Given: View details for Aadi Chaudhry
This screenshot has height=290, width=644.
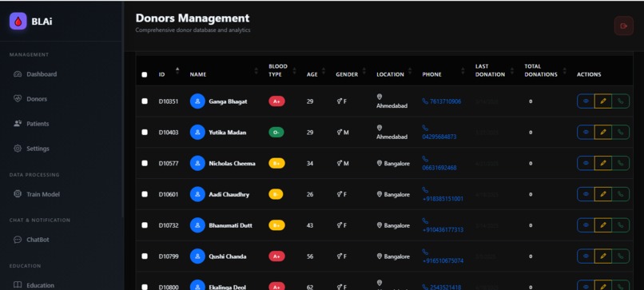Looking at the screenshot, I should [586, 194].
